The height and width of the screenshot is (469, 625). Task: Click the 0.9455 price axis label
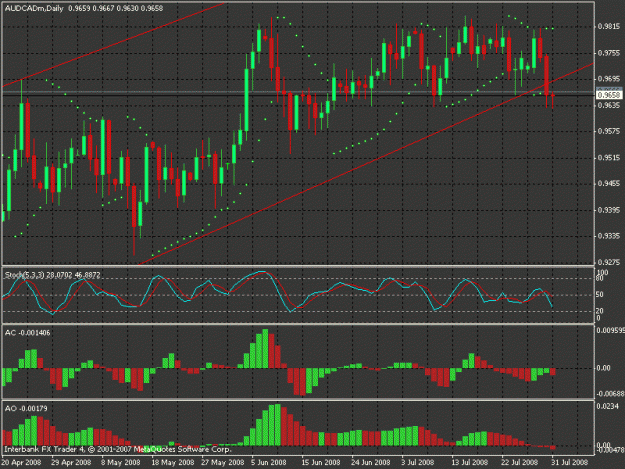[x=608, y=184]
